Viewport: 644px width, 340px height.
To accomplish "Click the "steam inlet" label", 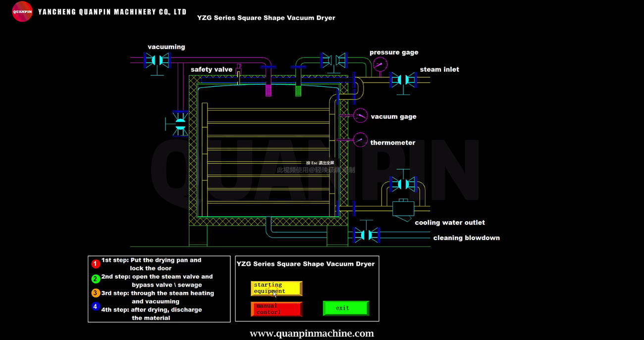I will 439,70.
